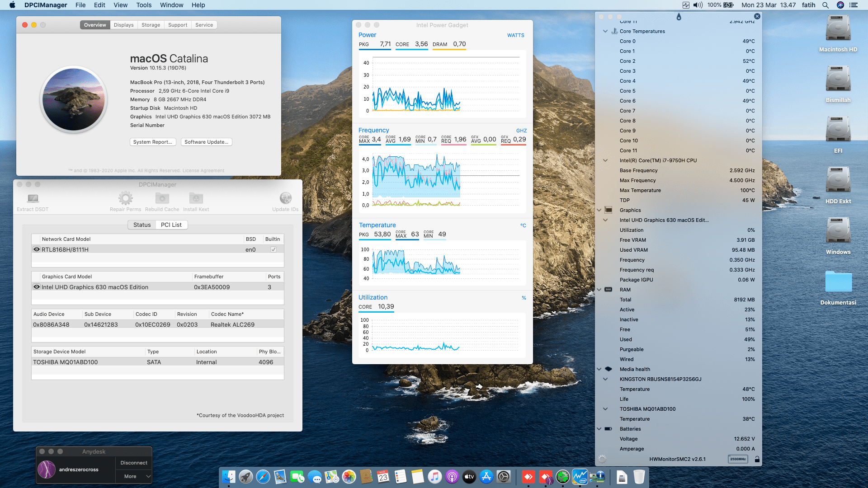Toggle visibility of RTL8168H/8111H network card

pyautogui.click(x=37, y=249)
